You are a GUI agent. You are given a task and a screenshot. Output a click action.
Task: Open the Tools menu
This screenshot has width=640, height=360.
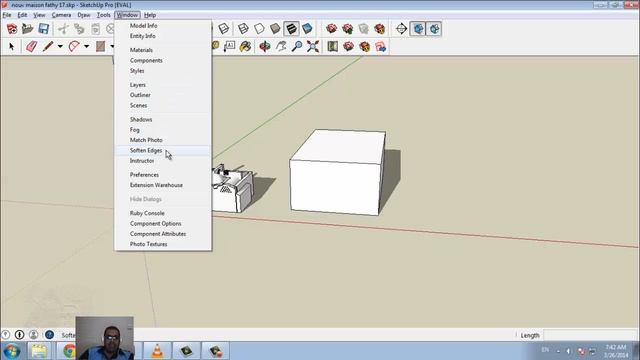click(104, 15)
